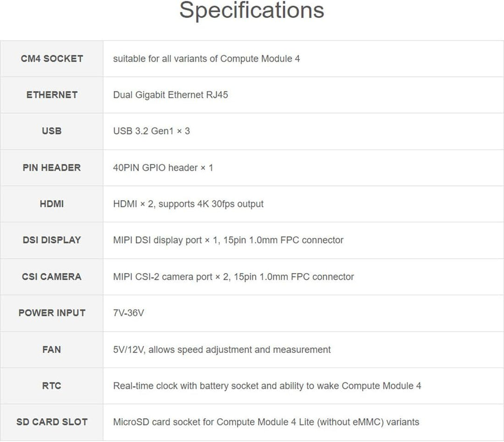Click the 4K 30fps output description

(230, 204)
